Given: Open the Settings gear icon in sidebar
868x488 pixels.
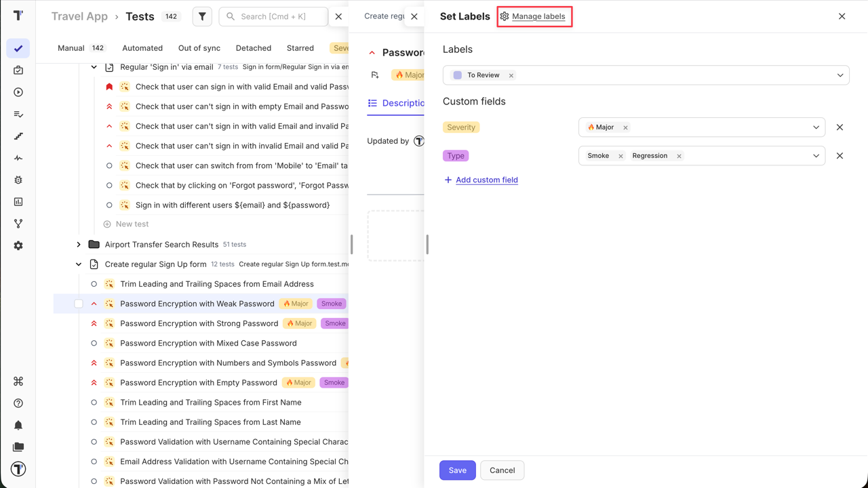Looking at the screenshot, I should (18, 246).
